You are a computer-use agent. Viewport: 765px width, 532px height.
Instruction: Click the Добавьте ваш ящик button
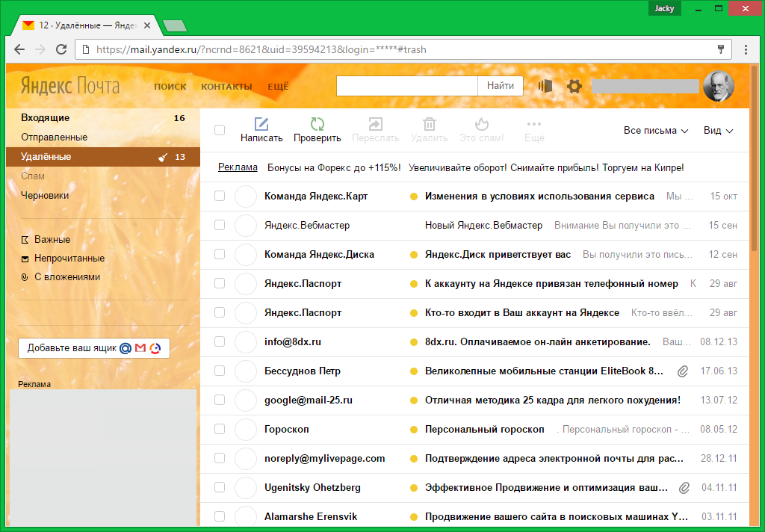coord(94,348)
